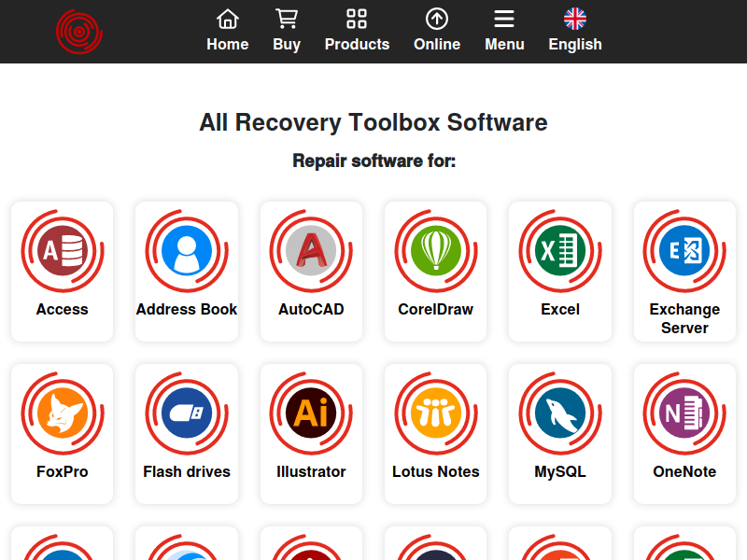Screen dimensions: 747x560
Task: Follow the Flash drives text link
Action: tap(187, 472)
